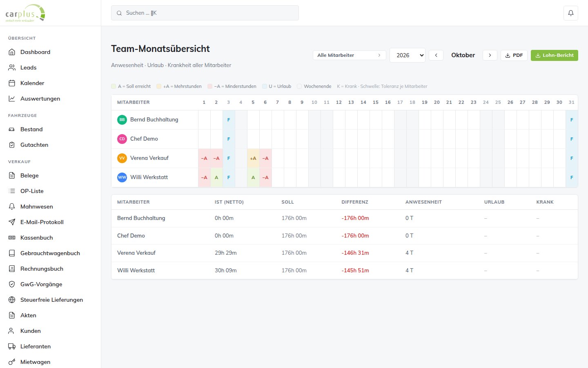Select the Kalender calendar icon
Image resolution: width=588 pixels, height=368 pixels.
click(12, 83)
